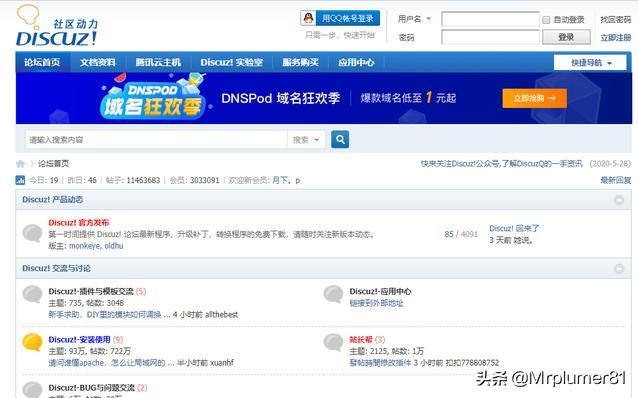Click the Discuz! 官方发布 forum bubble icon
This screenshot has width=638, height=398.
tap(32, 233)
